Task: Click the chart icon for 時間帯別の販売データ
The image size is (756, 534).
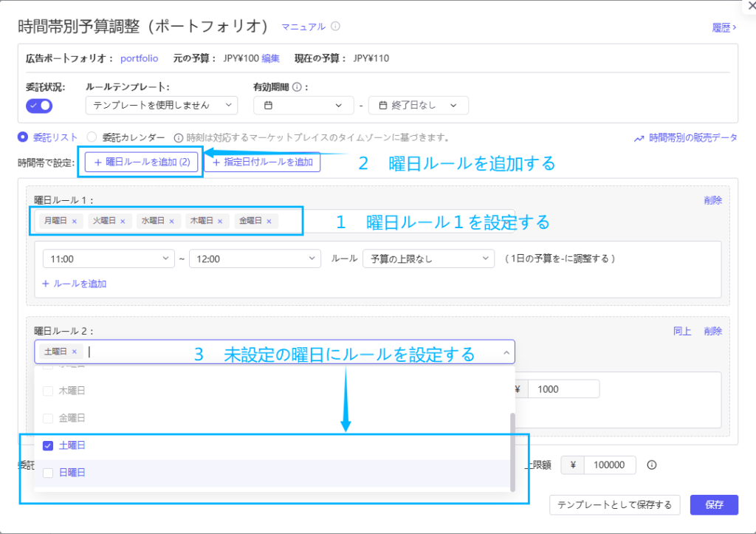Action: pos(639,138)
